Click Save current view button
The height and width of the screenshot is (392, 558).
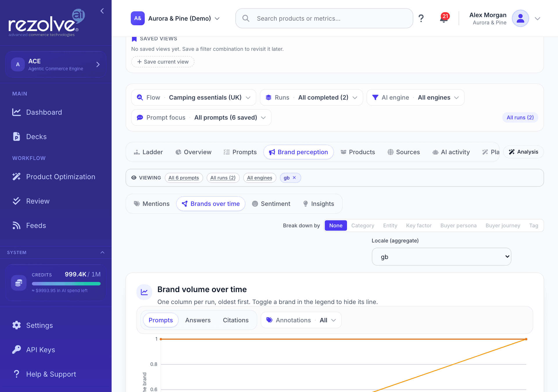(x=163, y=62)
